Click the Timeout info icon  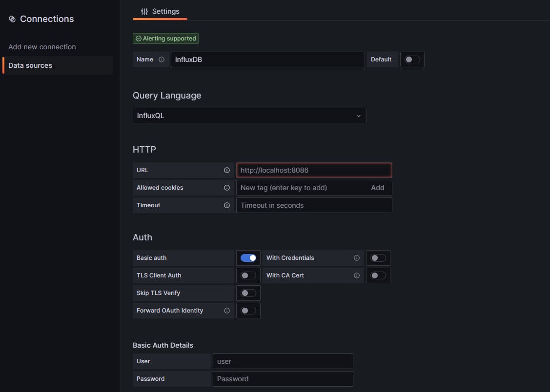(227, 205)
